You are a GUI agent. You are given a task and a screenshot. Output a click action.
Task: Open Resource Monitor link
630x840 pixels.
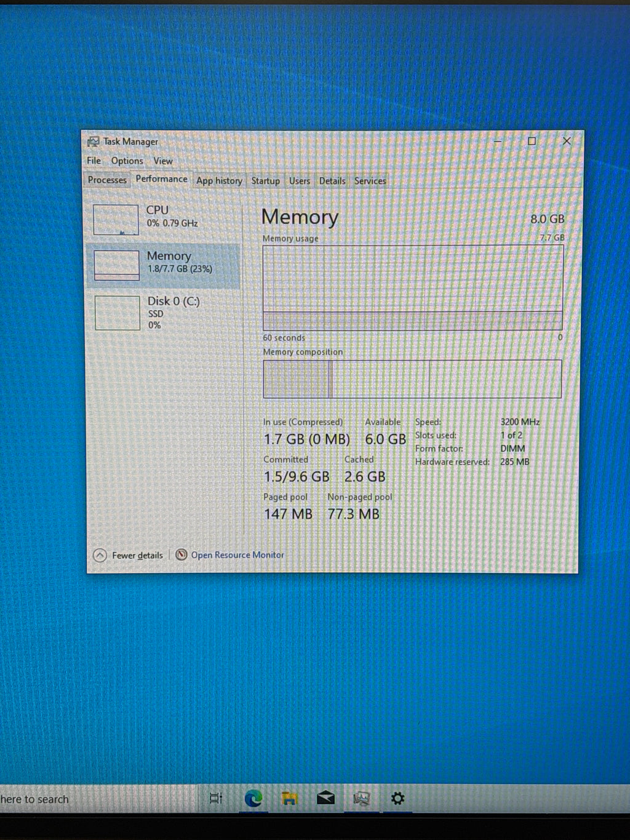237,554
